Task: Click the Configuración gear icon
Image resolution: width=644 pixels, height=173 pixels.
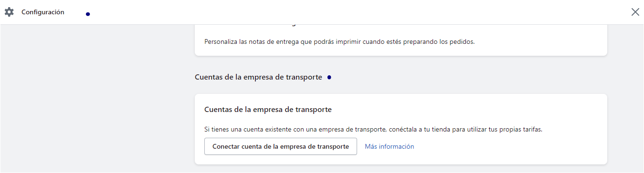Action: [9, 12]
